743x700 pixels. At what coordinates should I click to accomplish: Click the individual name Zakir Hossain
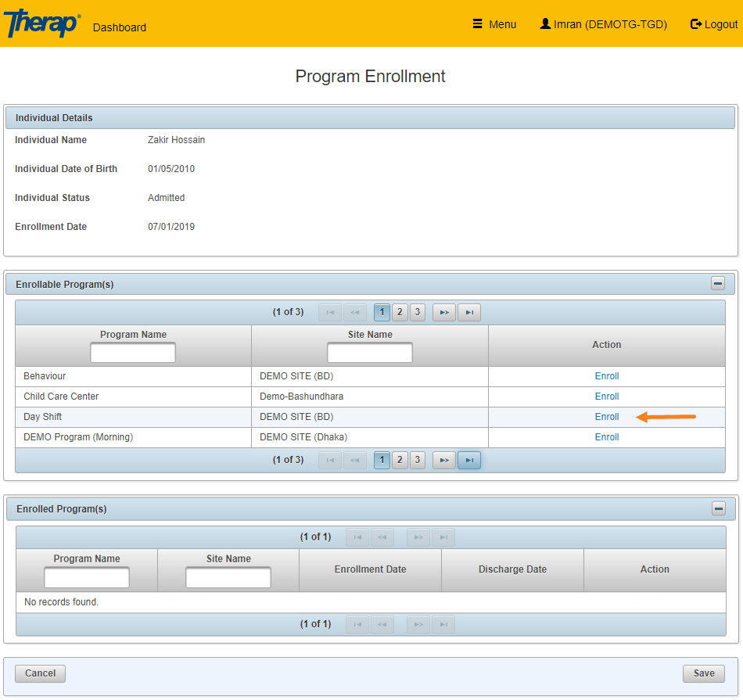pyautogui.click(x=176, y=140)
